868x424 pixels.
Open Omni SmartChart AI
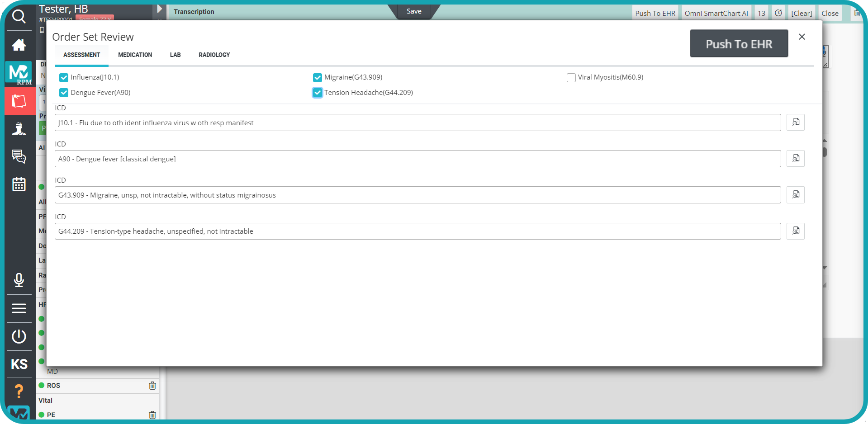716,13
